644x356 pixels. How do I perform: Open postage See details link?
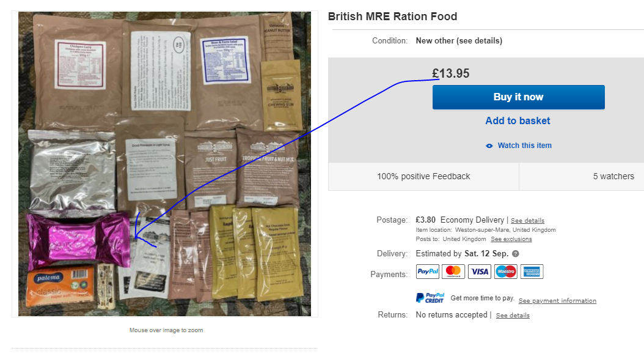[527, 221]
